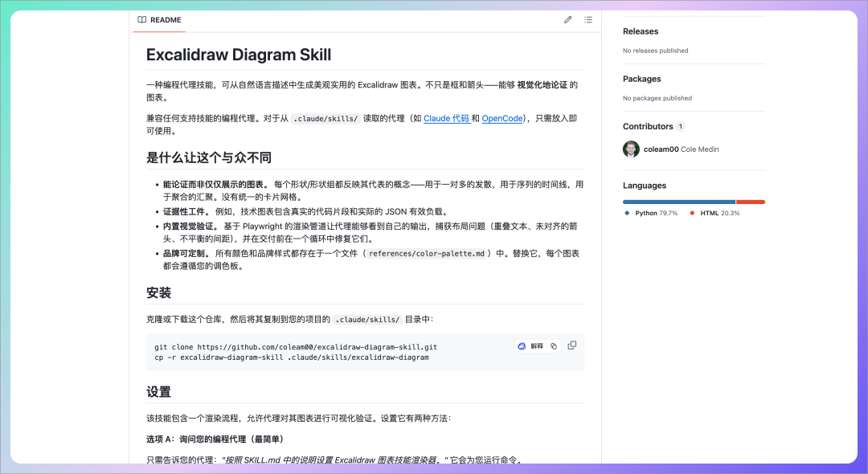868x474 pixels.
Task: Click coleam00 contributor avatar
Action: [x=631, y=149]
